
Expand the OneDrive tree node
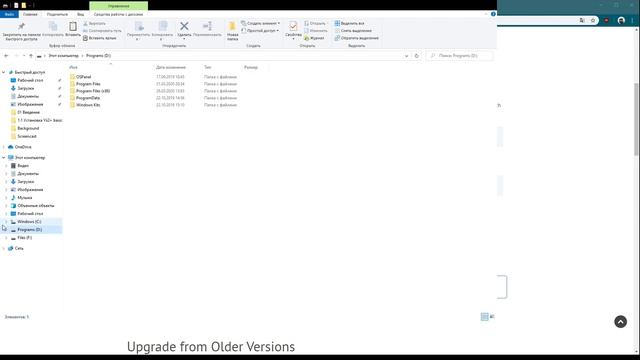pyautogui.click(x=4, y=147)
